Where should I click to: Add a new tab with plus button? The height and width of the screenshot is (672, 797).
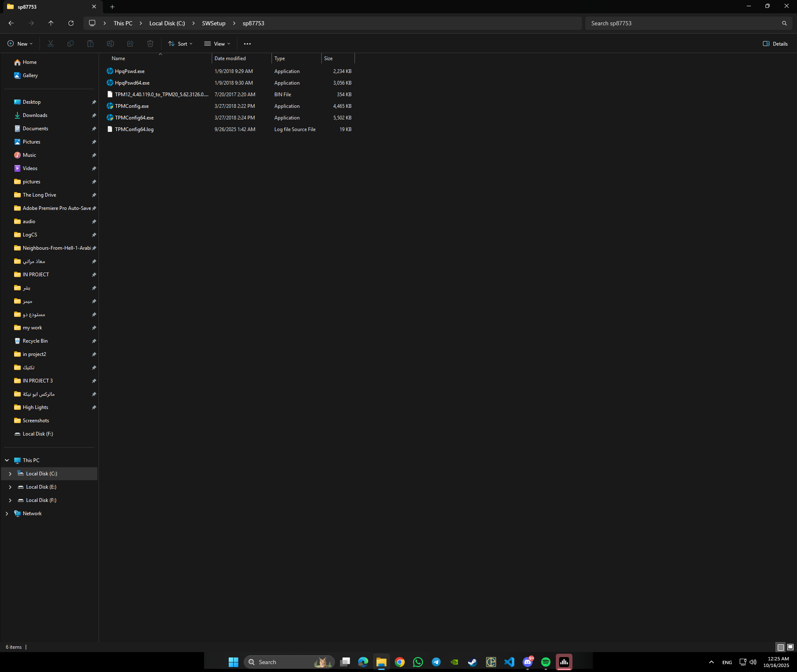[112, 7]
